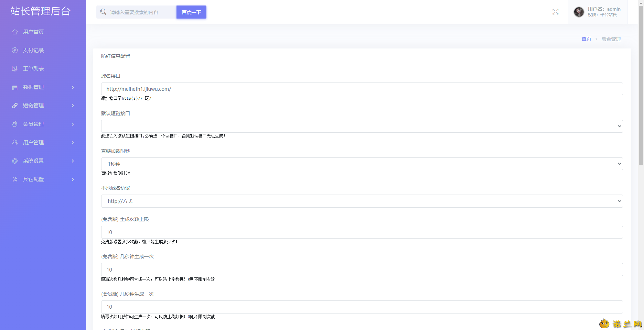Screen dimensions: 644x330
Task: Expand the 其它配置 submenu chevron
Action: click(x=73, y=179)
